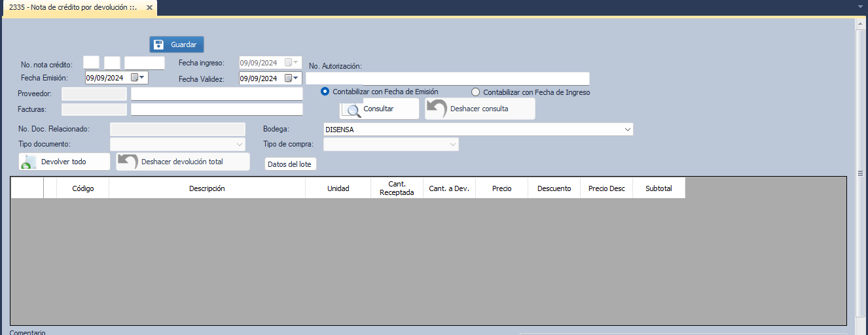
Task: Click the Consultar magnifier icon
Action: tap(353, 109)
